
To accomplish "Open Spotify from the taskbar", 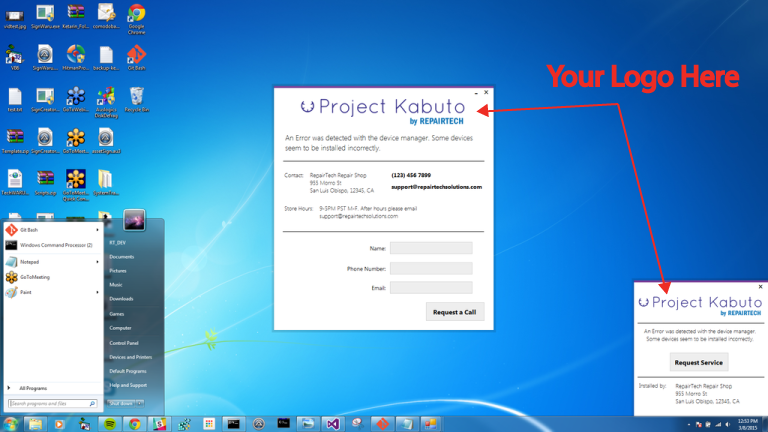I will pyautogui.click(x=110, y=424).
